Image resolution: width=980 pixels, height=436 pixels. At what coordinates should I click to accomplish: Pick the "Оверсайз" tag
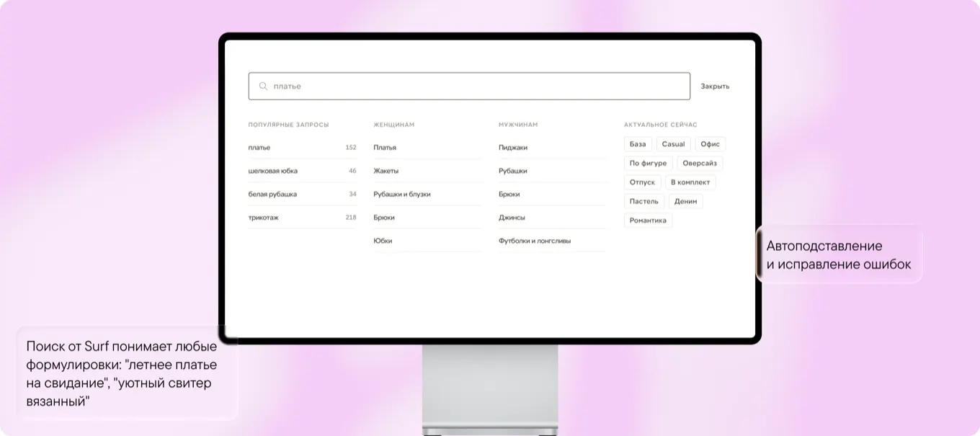(700, 164)
